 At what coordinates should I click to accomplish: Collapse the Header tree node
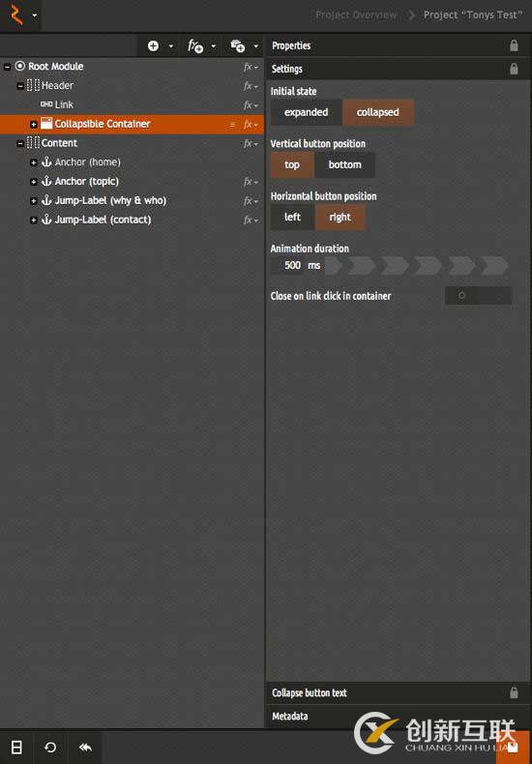pyautogui.click(x=20, y=86)
